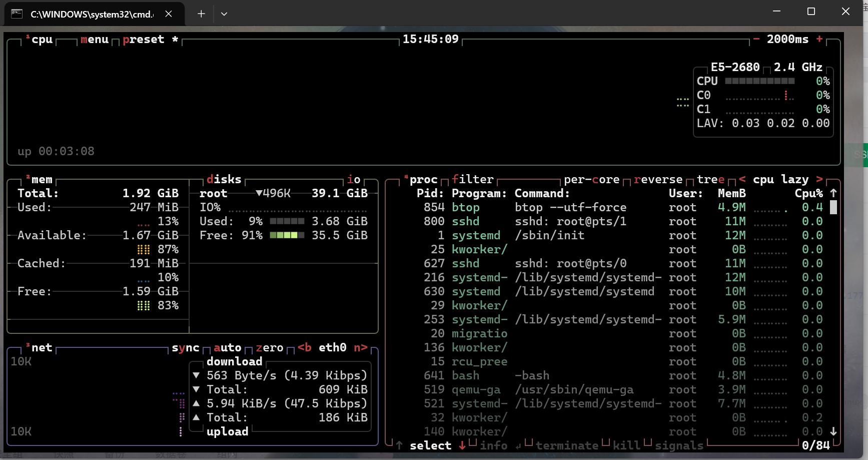Screen dimensions: 868x460
Task: Toggle process tree view
Action: point(711,179)
